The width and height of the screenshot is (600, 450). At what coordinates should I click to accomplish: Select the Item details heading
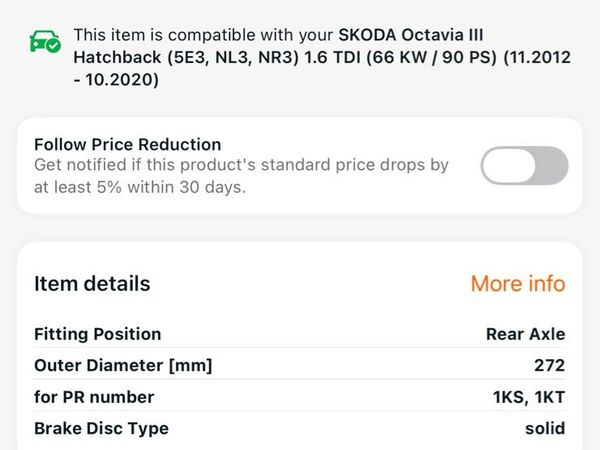click(92, 284)
